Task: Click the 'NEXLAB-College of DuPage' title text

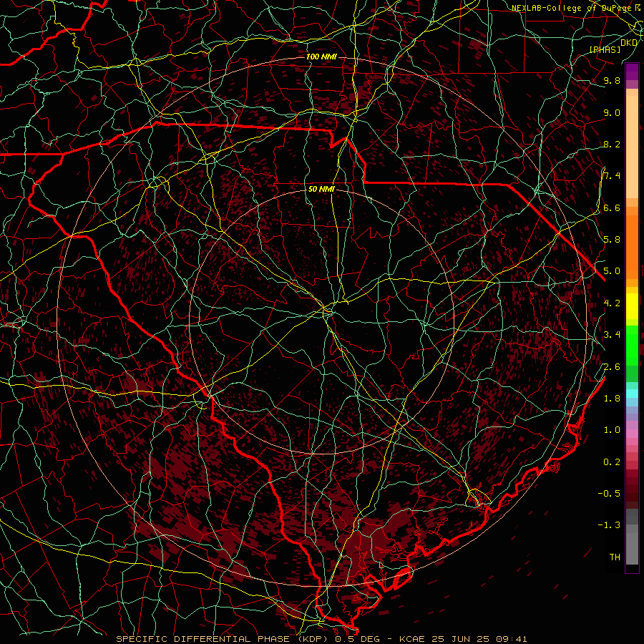Action: tap(573, 8)
